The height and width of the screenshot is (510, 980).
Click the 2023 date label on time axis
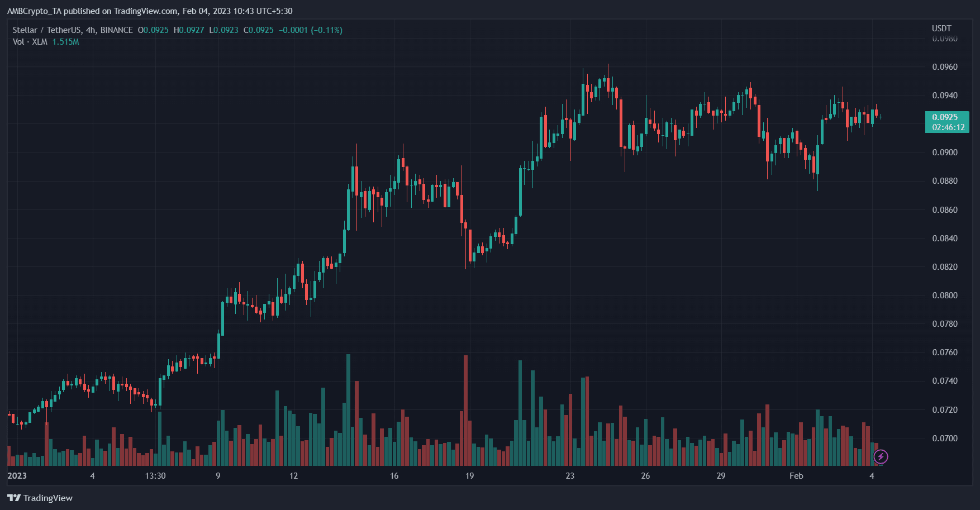17,476
